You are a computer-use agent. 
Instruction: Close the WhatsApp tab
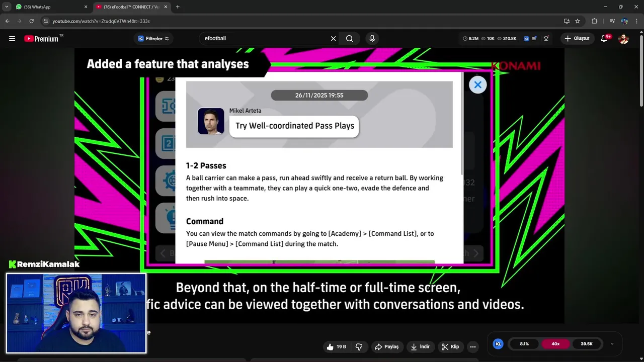[x=86, y=7]
